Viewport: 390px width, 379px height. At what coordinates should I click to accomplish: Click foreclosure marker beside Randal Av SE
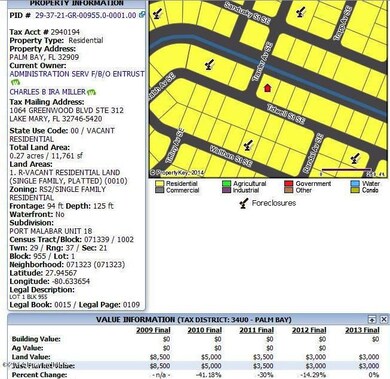(x=355, y=158)
